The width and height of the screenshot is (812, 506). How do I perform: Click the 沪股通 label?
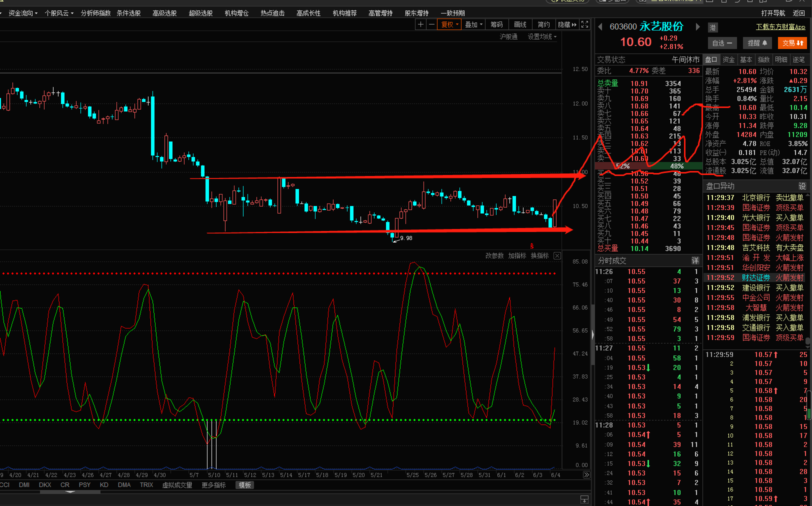tap(508, 36)
